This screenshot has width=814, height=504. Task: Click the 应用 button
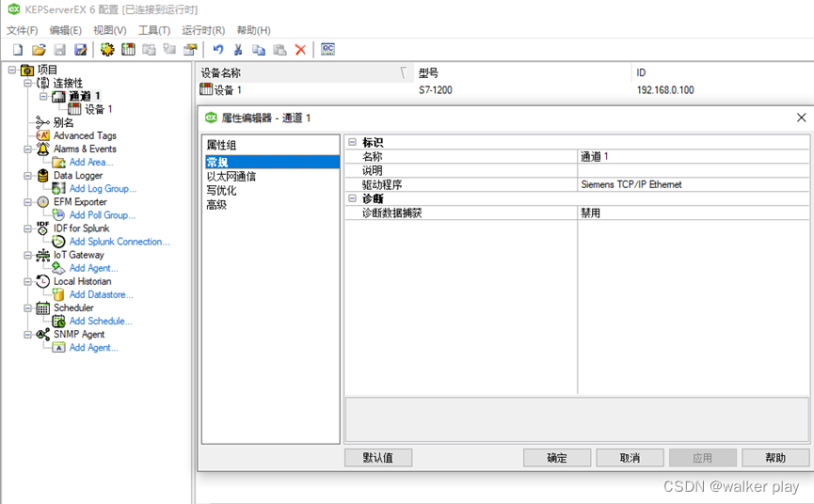(x=702, y=458)
